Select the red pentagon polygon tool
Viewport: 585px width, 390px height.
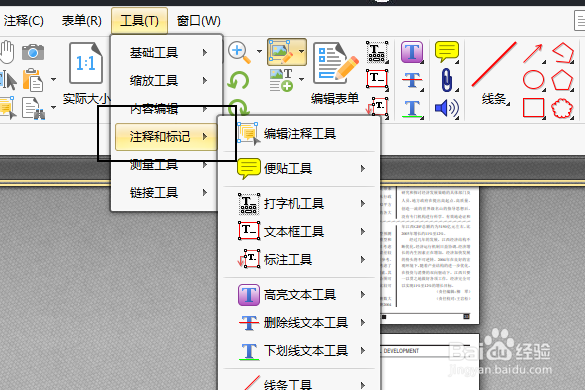pos(562,80)
